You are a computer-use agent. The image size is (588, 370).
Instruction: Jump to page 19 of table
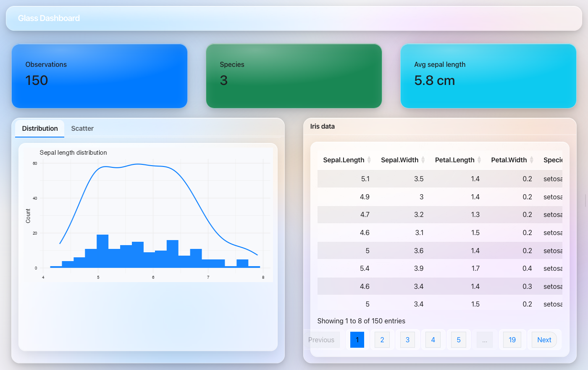coord(512,340)
